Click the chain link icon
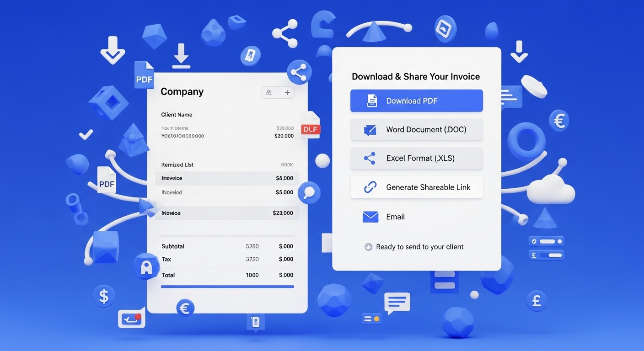 pos(370,187)
